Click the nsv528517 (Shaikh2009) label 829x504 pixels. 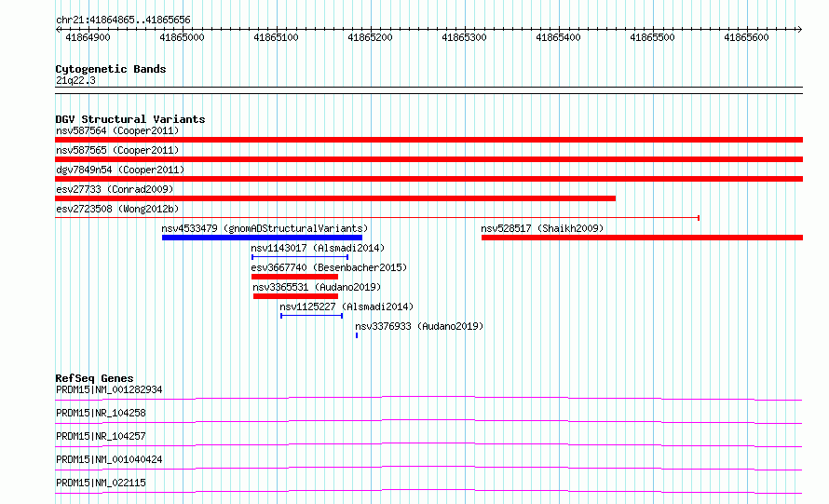[542, 228]
